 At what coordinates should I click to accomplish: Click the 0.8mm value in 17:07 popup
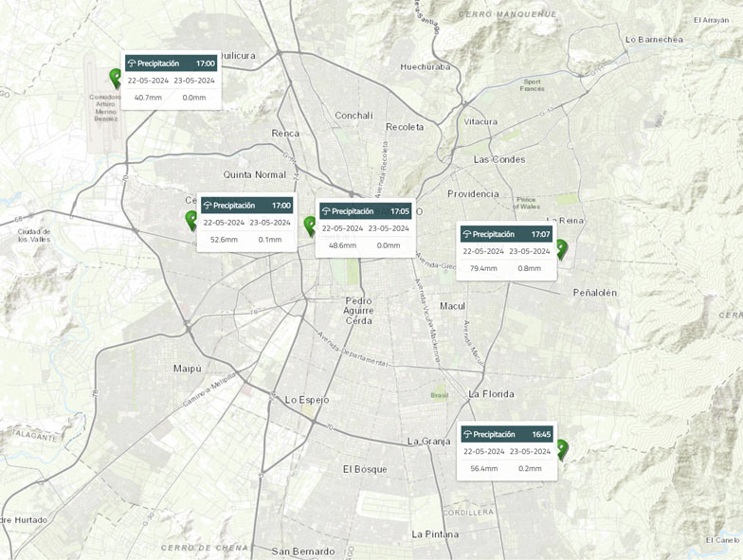tap(529, 268)
